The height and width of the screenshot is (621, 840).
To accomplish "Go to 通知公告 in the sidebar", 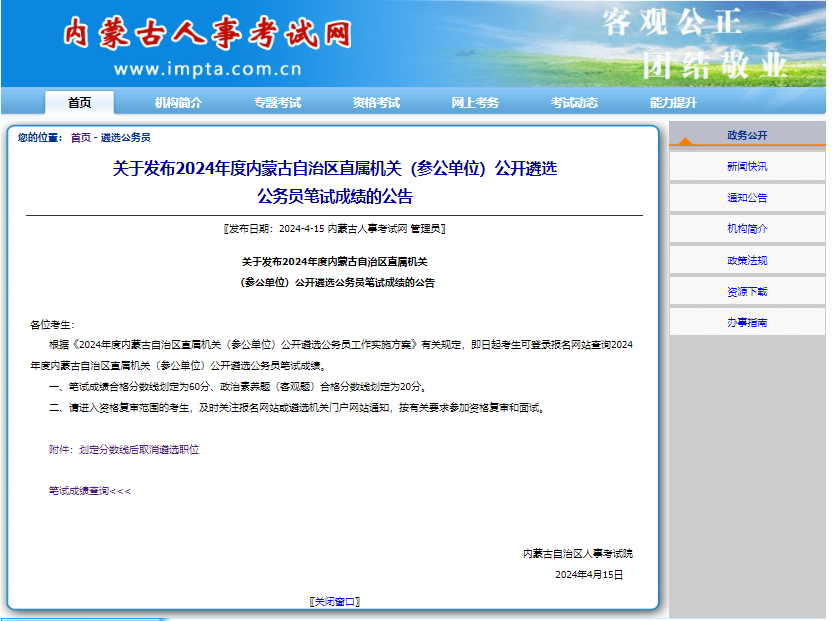I will click(x=747, y=198).
